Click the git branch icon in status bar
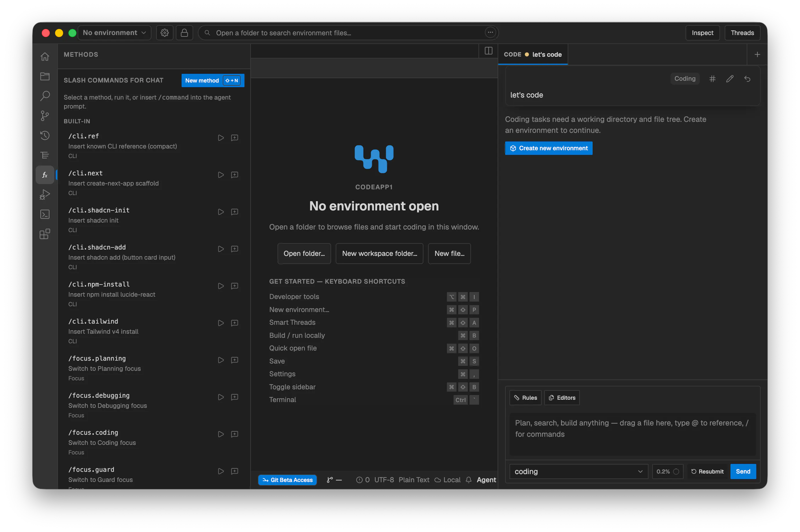Image resolution: width=800 pixels, height=532 pixels. point(334,480)
